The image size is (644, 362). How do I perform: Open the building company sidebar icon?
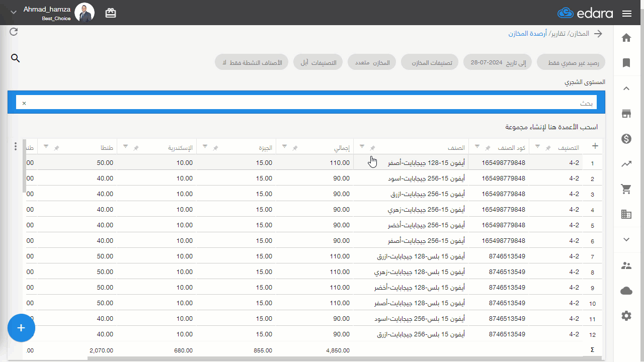tap(626, 214)
